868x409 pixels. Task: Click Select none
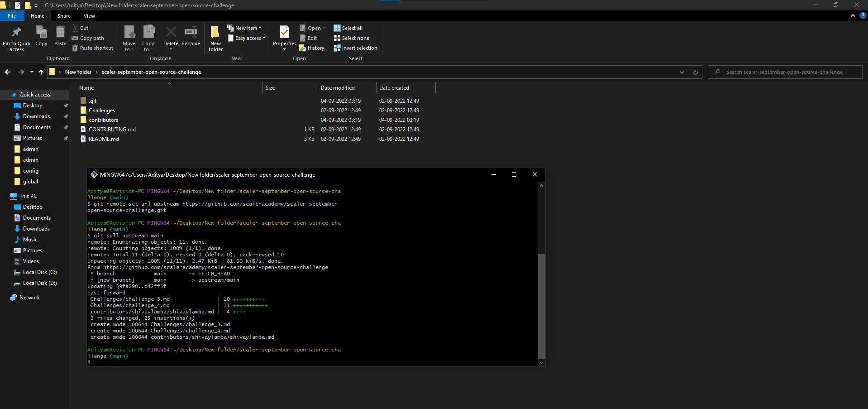tap(351, 38)
